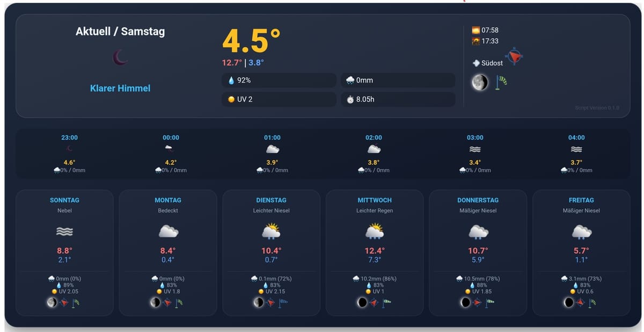Select the SONNTAG forecast heading

pos(64,200)
